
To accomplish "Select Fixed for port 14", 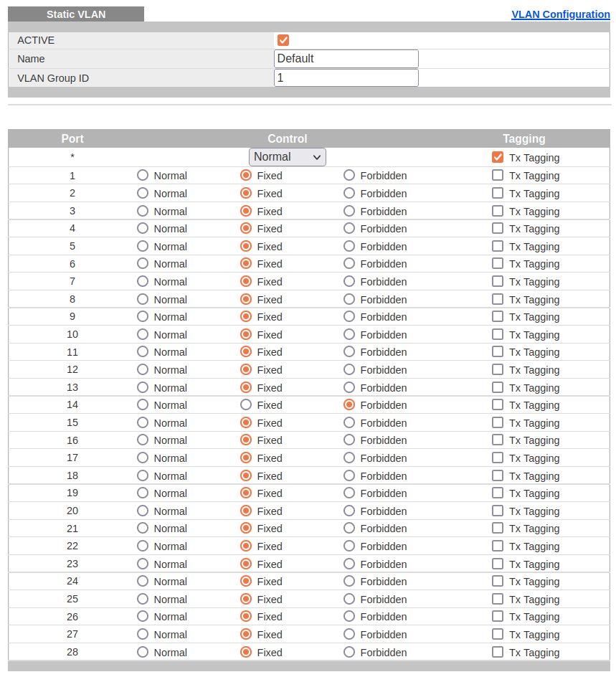I will tap(246, 404).
